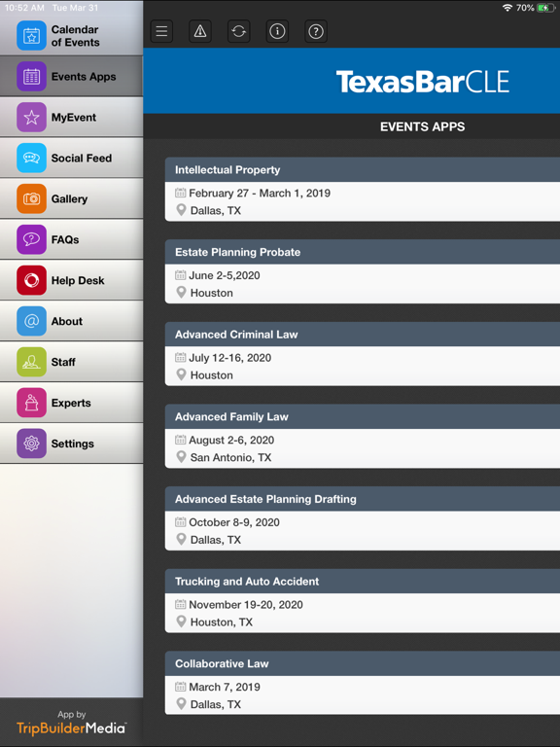Open Help Desk menu label
The width and height of the screenshot is (560, 747).
click(78, 280)
